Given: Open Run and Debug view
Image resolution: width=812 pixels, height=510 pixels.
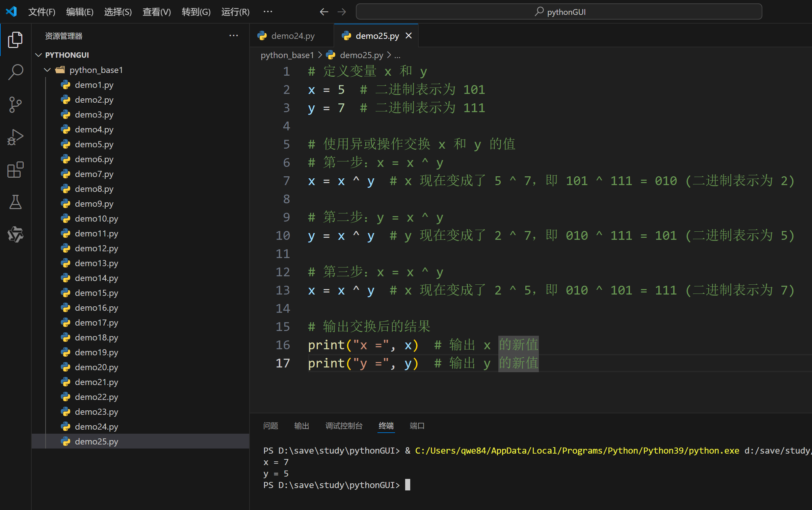Looking at the screenshot, I should 15,137.
